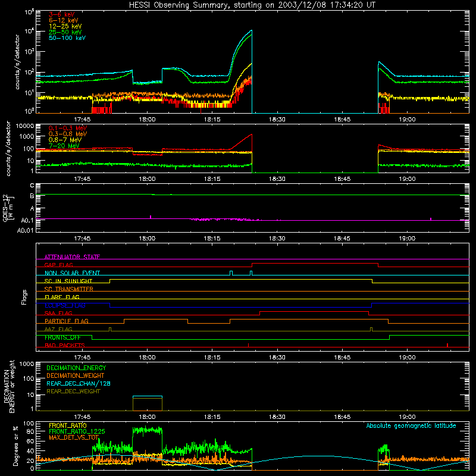476x476 pixels.
Task: Select the 12-25 keV legend label
Action: point(65,26)
